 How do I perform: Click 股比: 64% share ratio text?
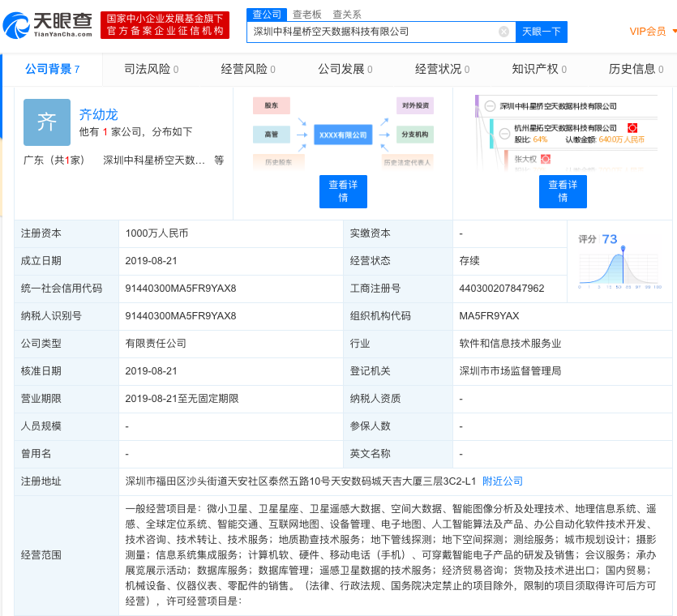pos(531,139)
